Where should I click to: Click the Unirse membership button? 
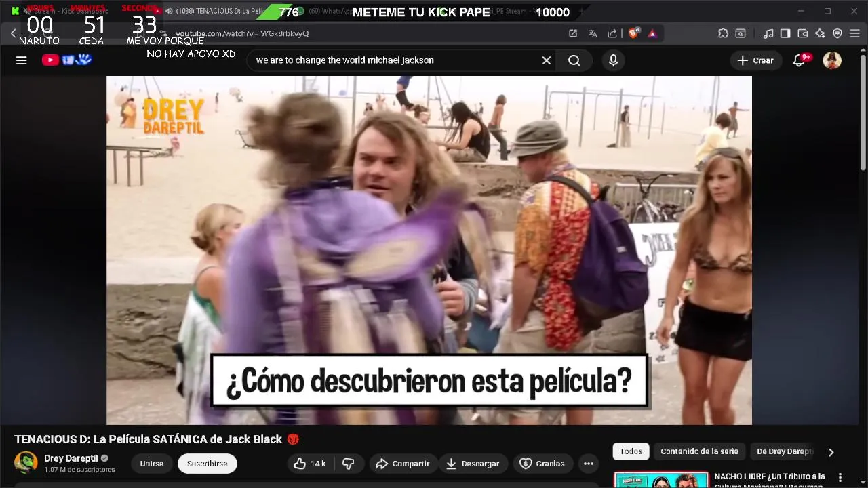tap(152, 464)
